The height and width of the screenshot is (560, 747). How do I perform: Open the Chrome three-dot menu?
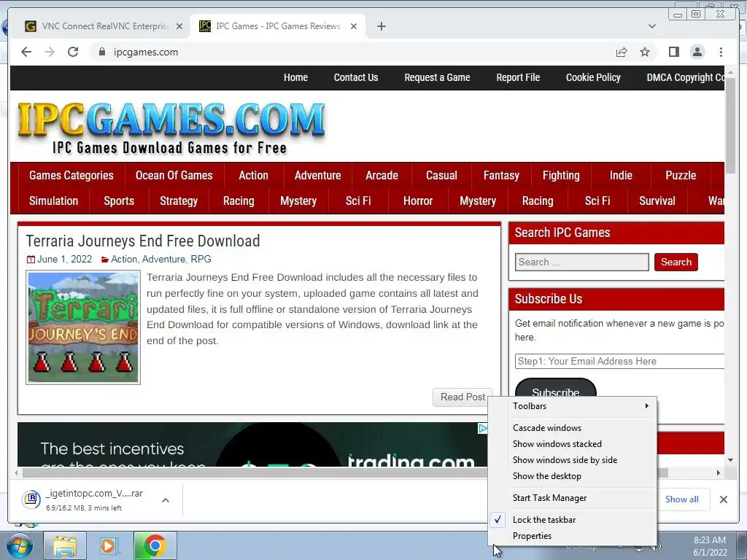pyautogui.click(x=721, y=52)
